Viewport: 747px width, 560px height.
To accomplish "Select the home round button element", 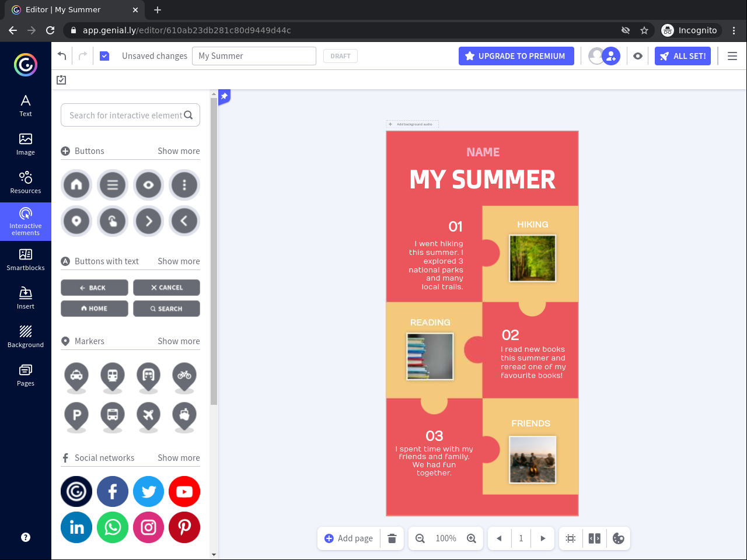I will 76,185.
